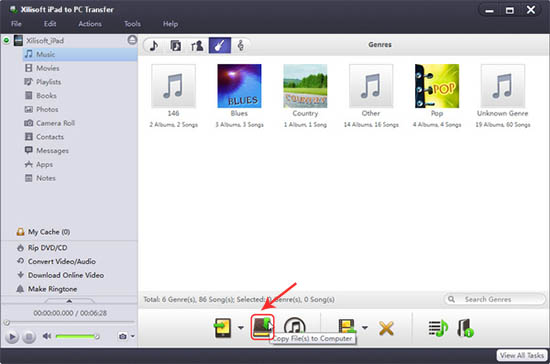
Task: Expand the copy to device dropdown arrow
Action: click(x=241, y=328)
